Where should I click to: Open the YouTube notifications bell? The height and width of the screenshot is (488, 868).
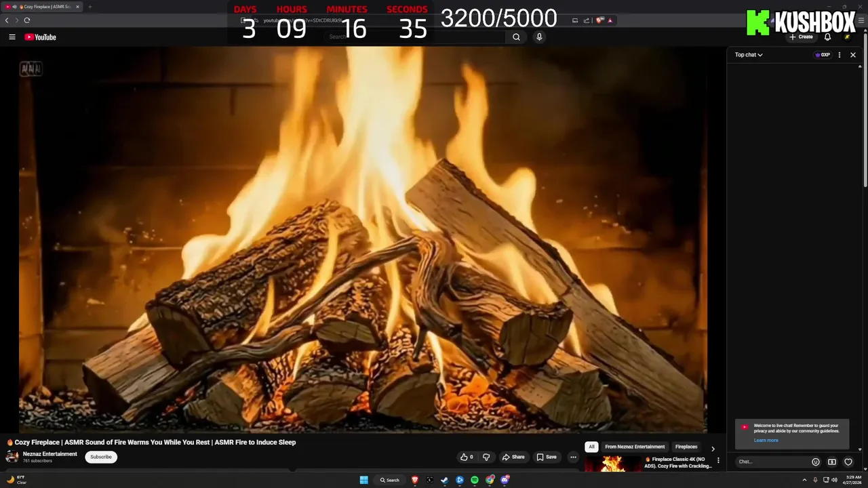(827, 37)
